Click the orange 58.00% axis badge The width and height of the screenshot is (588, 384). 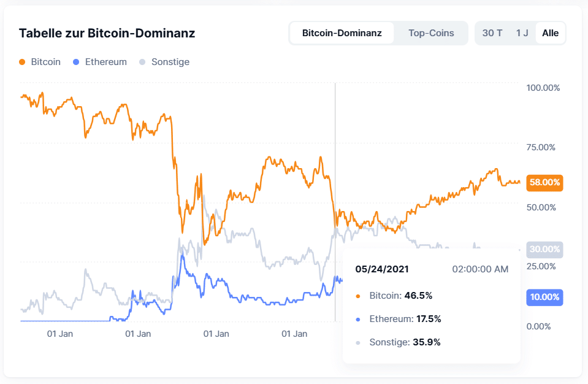click(544, 182)
